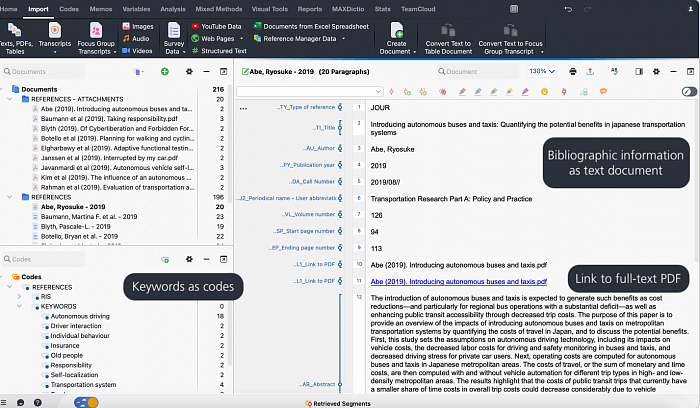Open the Visual Tools tab
Viewport: 700px width, 408px height.
pyautogui.click(x=269, y=8)
